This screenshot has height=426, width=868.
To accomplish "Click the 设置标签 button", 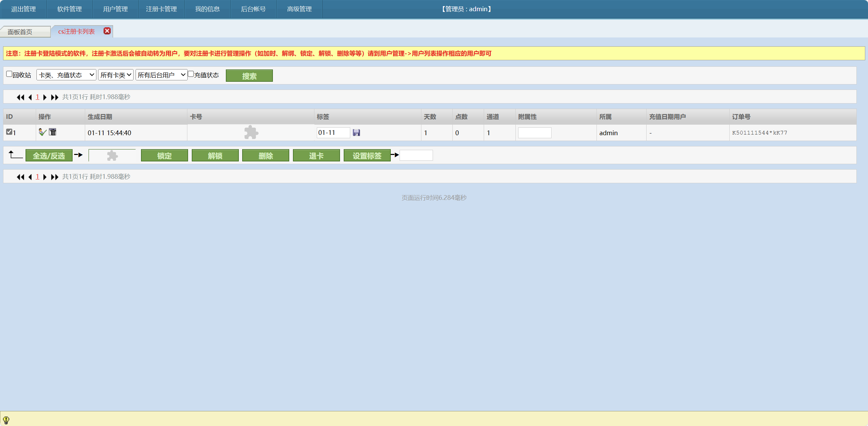I will pyautogui.click(x=367, y=156).
